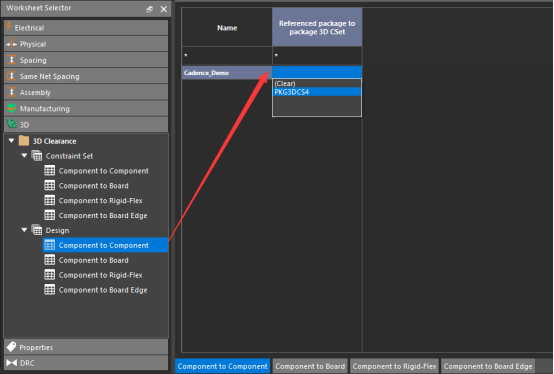Viewport: 554px width, 374px height.
Task: Switch to the Component to Board Edge tab
Action: pyautogui.click(x=488, y=366)
